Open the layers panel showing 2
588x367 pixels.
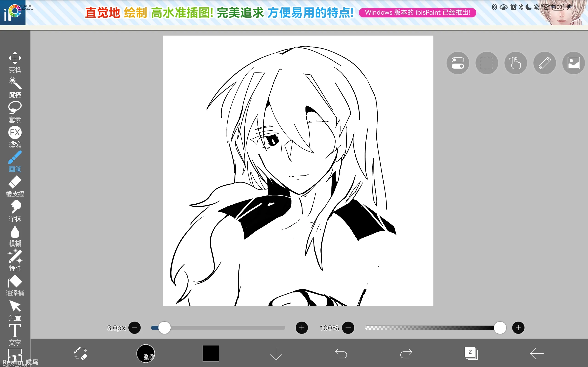click(x=471, y=353)
